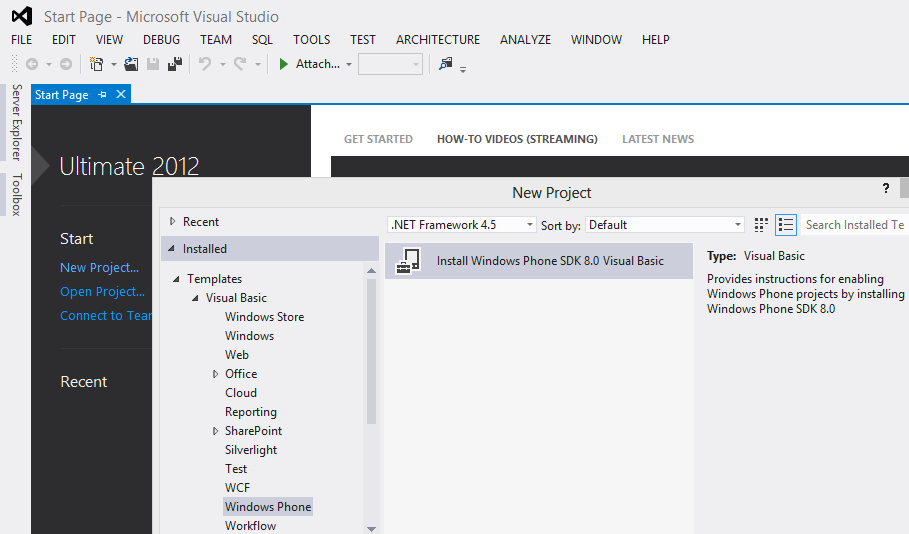Click the Visual Studio logo icon
909x534 pixels.
point(22,16)
